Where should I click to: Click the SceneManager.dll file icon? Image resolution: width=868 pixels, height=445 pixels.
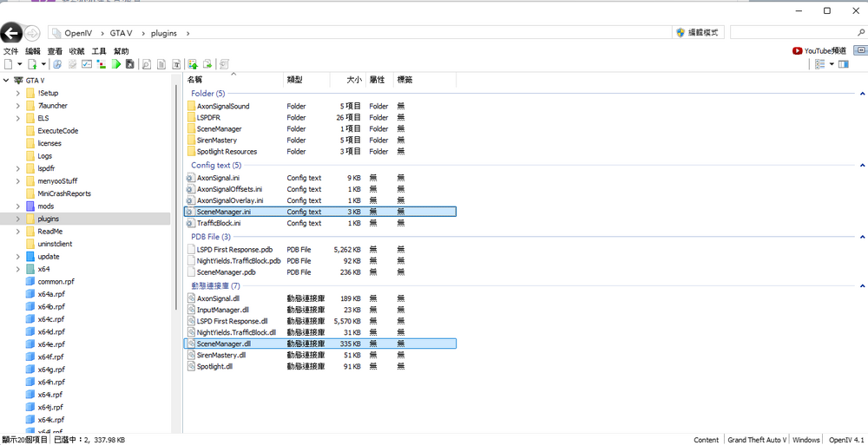(x=192, y=344)
